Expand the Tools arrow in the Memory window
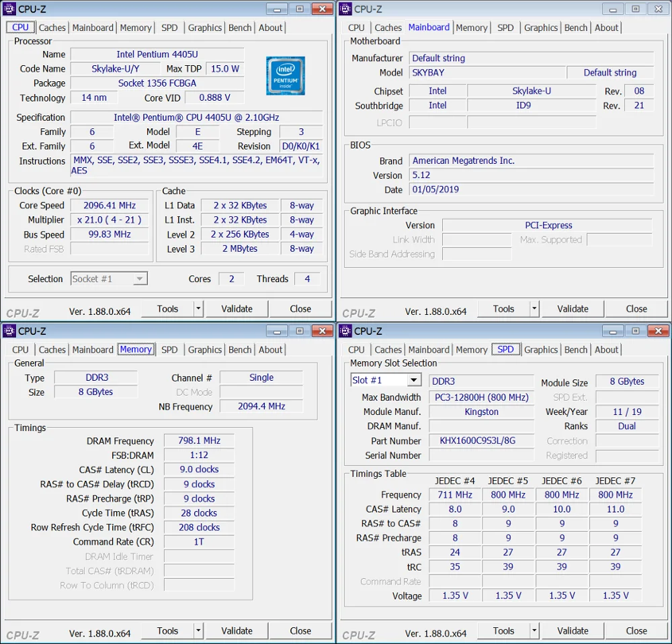This screenshot has height=644, width=672. pos(198,631)
